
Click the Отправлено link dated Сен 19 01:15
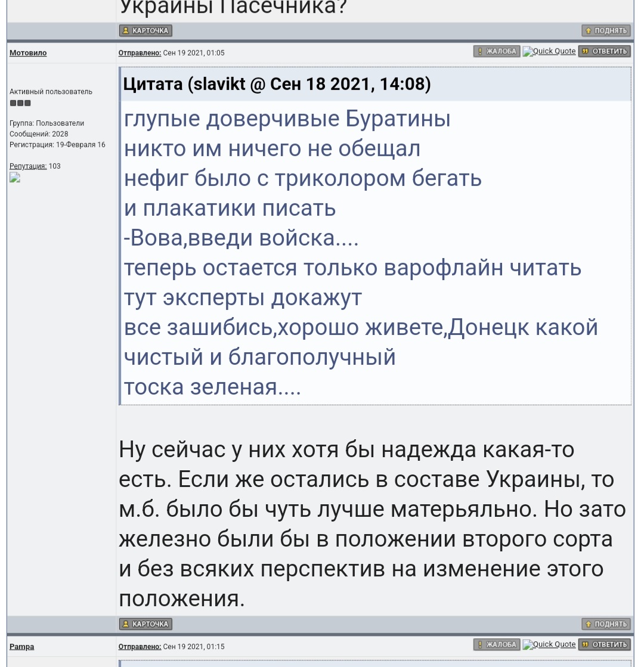pyautogui.click(x=140, y=647)
